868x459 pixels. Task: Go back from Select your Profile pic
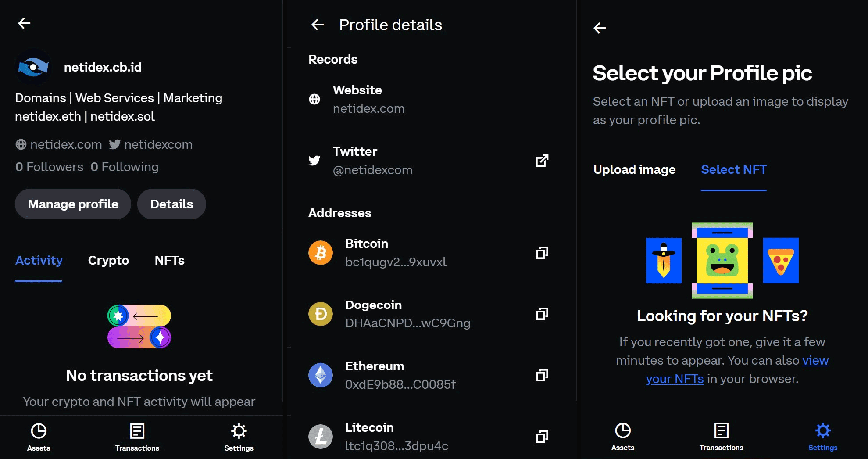pos(600,28)
